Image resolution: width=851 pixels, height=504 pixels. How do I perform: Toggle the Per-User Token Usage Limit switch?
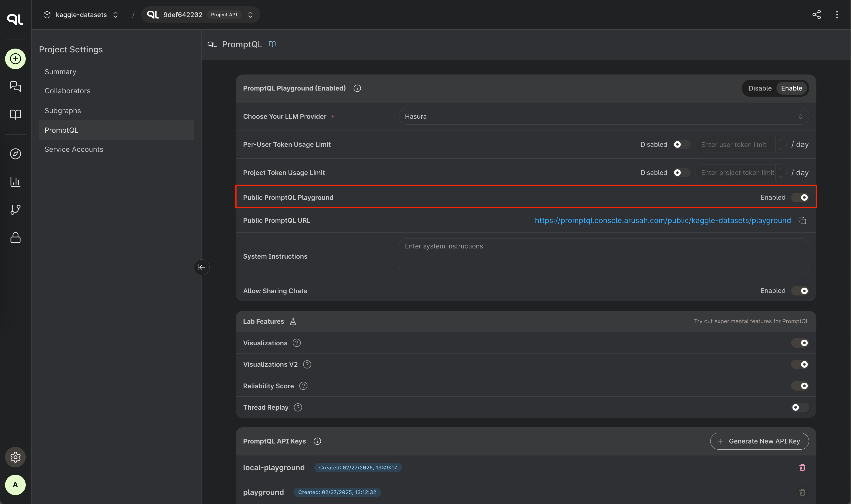[682, 144]
